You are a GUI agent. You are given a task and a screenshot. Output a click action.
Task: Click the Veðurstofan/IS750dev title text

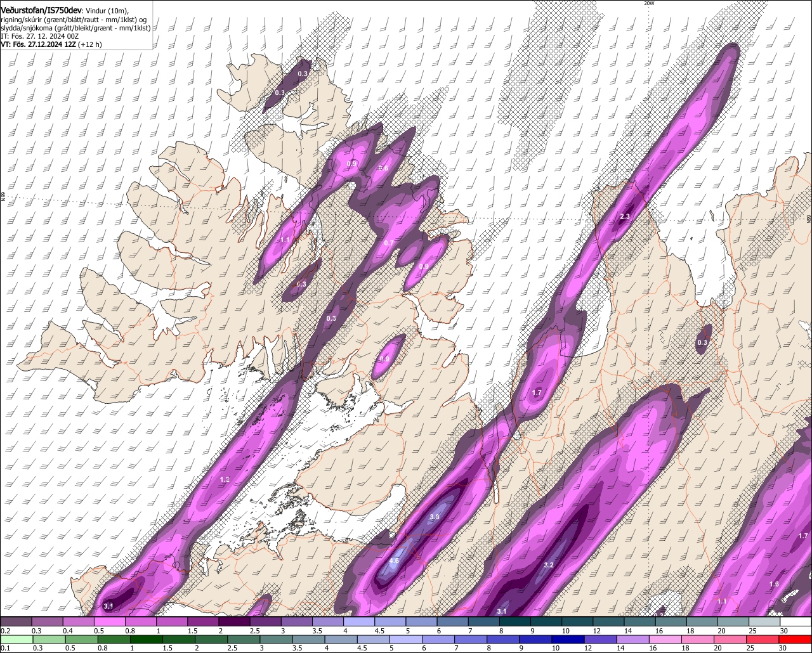pos(41,11)
